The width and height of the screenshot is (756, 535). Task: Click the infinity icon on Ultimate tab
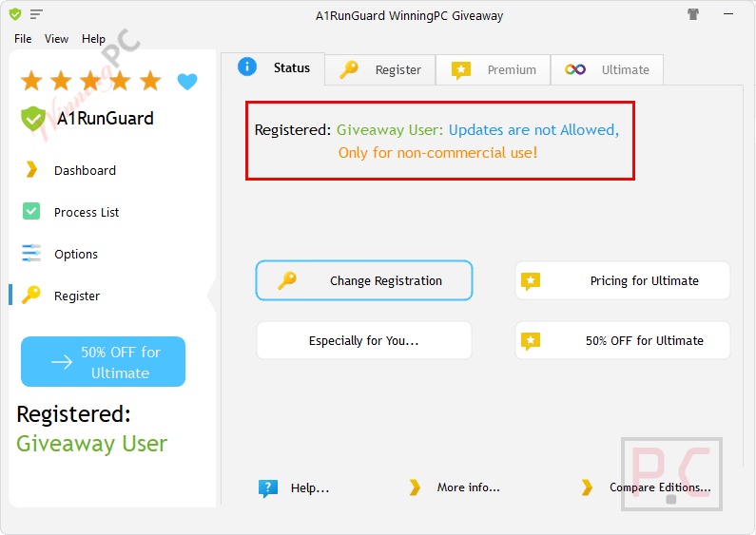tap(575, 70)
